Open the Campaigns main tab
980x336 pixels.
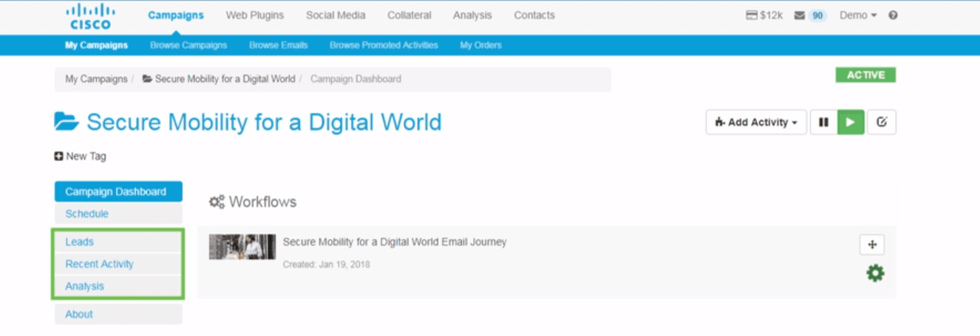click(x=176, y=15)
